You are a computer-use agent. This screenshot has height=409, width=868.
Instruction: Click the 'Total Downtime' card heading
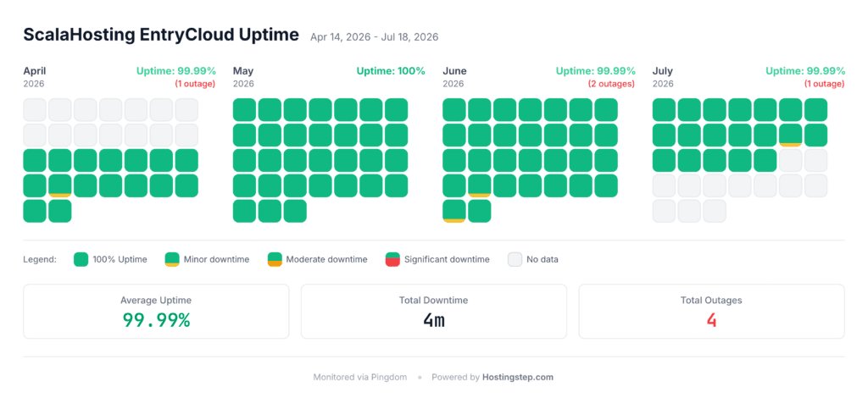coord(433,301)
